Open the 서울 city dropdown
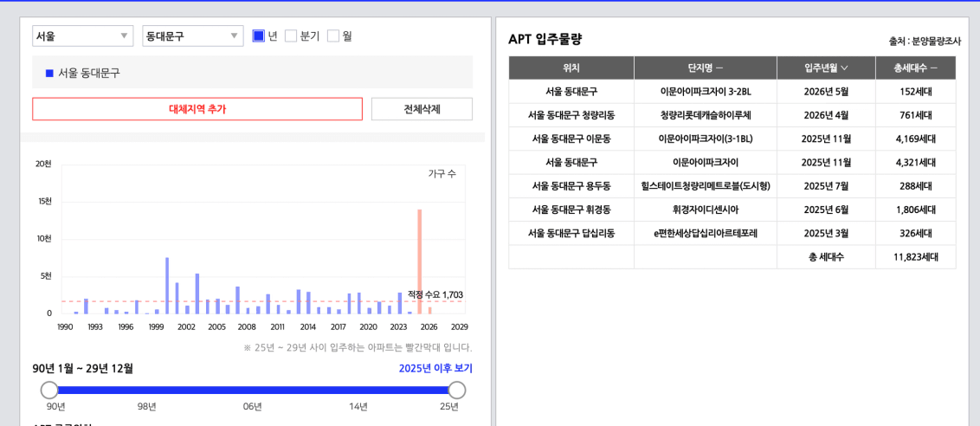980x426 pixels. click(82, 36)
